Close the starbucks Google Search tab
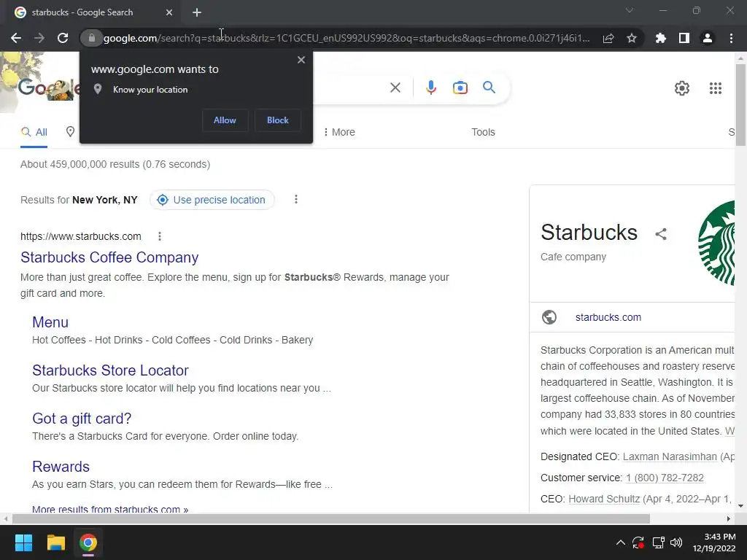This screenshot has height=560, width=747. (x=169, y=12)
